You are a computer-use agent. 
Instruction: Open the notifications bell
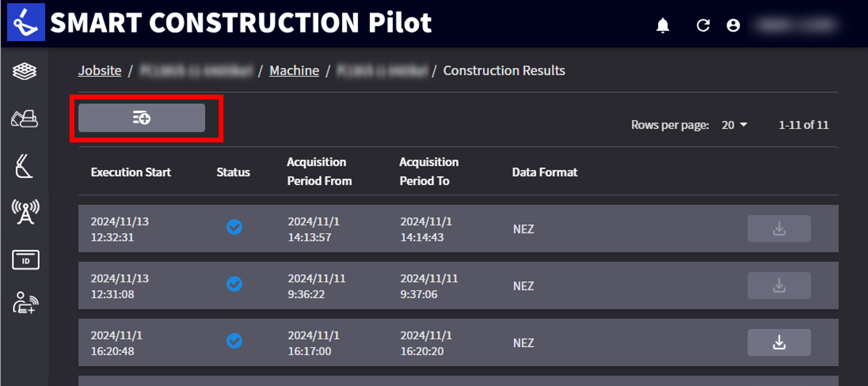[662, 25]
